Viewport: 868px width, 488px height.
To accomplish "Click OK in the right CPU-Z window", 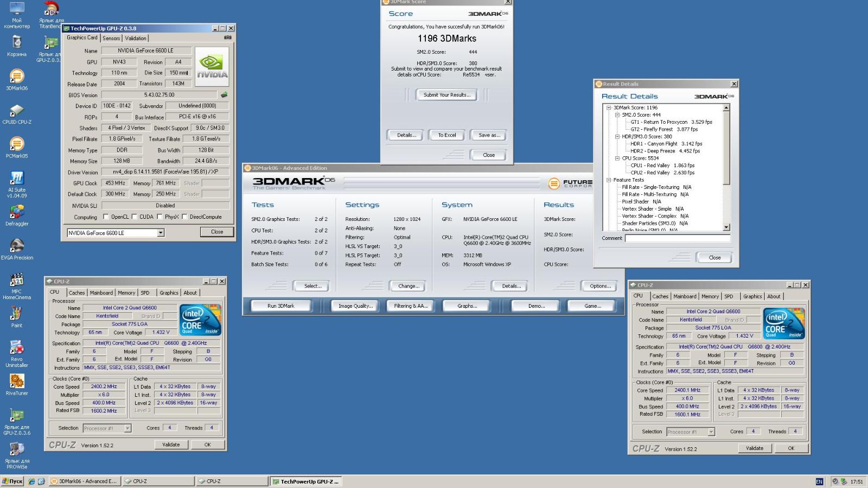I will click(791, 448).
